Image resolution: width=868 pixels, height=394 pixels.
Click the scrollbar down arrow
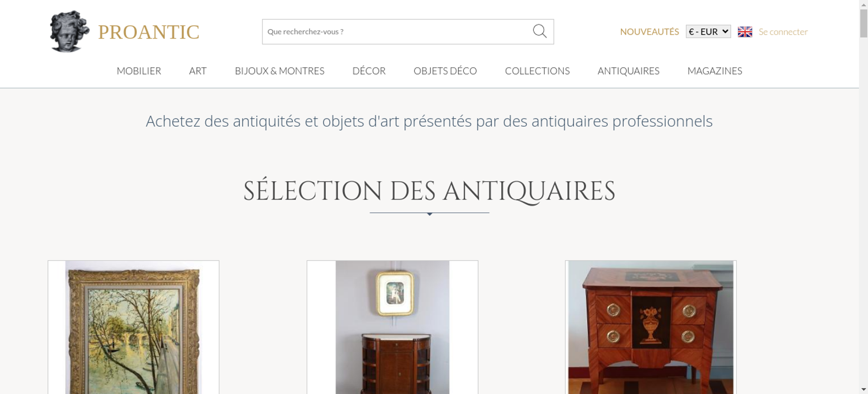pos(864,390)
